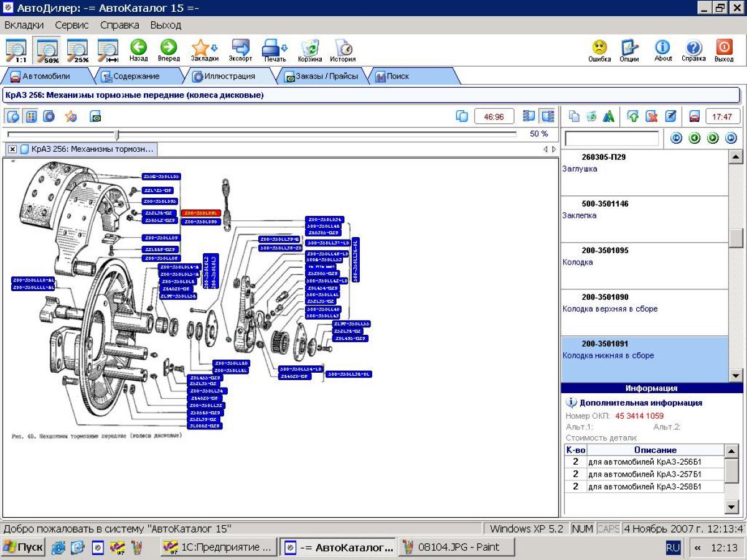Go to previous part with green arrow

coord(695,138)
